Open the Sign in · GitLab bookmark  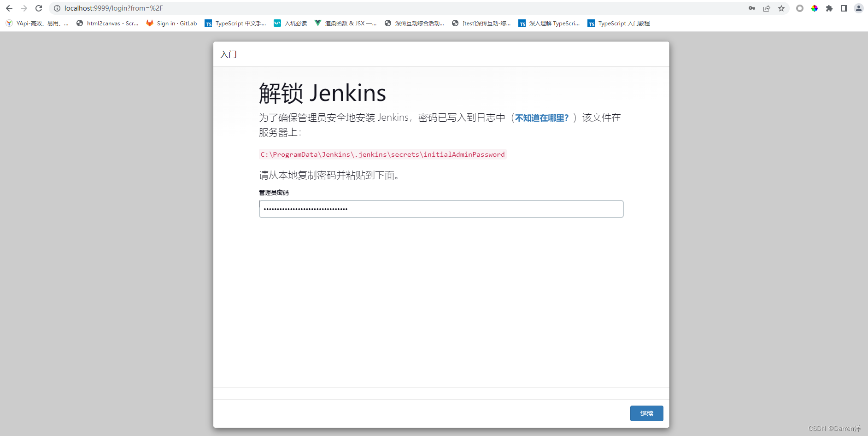point(171,23)
